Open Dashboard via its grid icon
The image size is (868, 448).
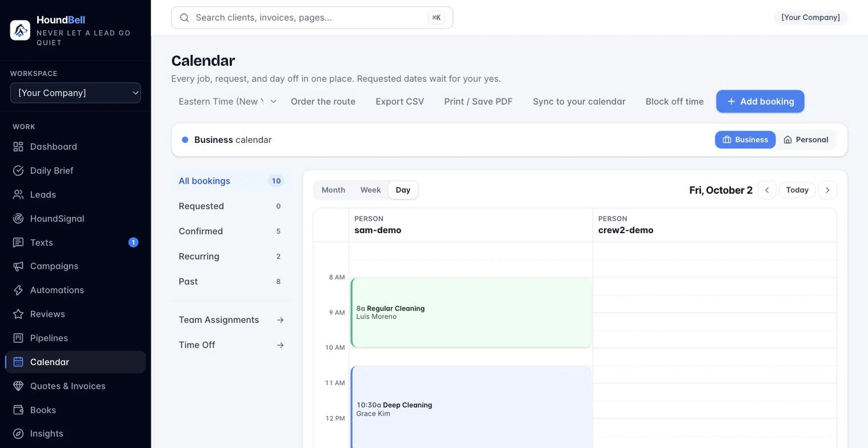pos(18,147)
